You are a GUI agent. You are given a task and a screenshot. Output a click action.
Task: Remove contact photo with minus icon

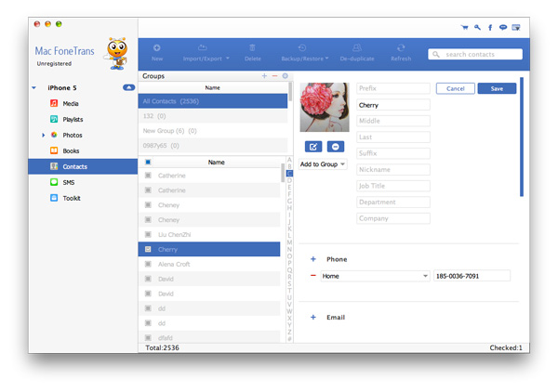[x=335, y=147]
